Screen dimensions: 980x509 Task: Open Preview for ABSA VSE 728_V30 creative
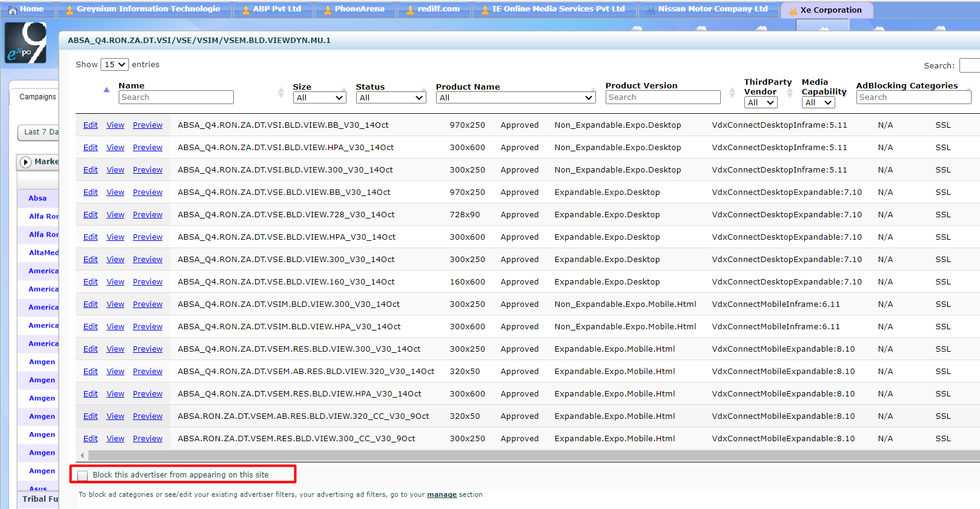(148, 215)
